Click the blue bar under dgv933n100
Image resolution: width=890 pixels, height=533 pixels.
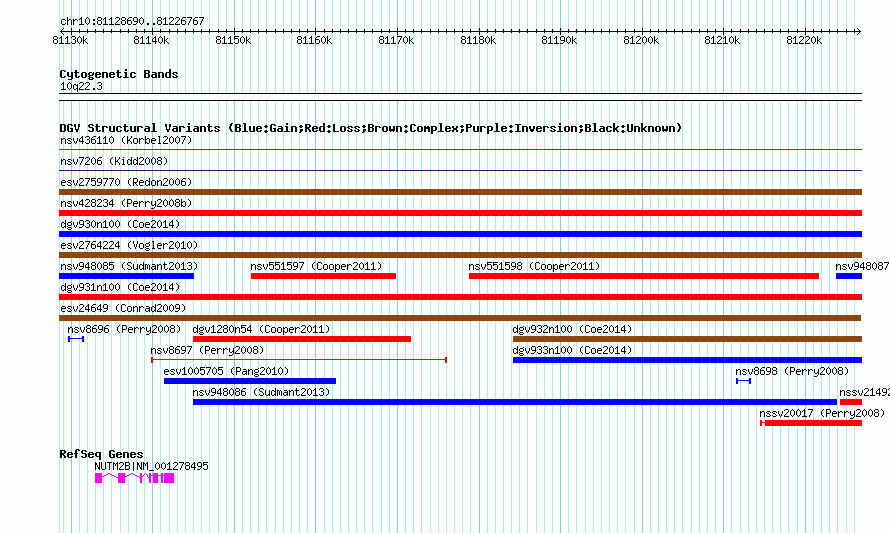coord(687,360)
